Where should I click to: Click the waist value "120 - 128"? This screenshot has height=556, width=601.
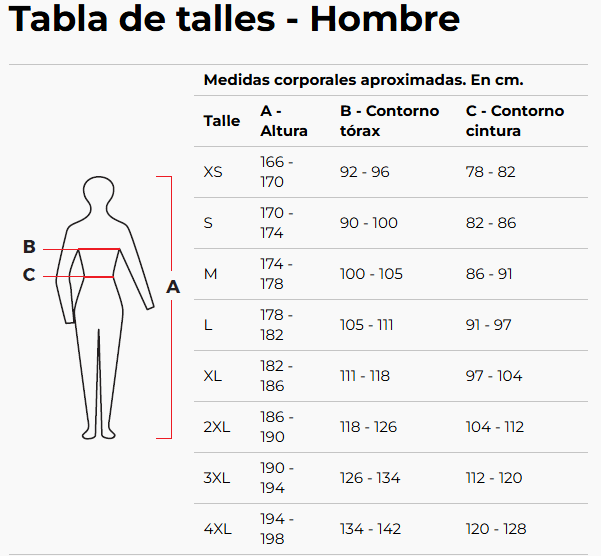[x=496, y=529]
